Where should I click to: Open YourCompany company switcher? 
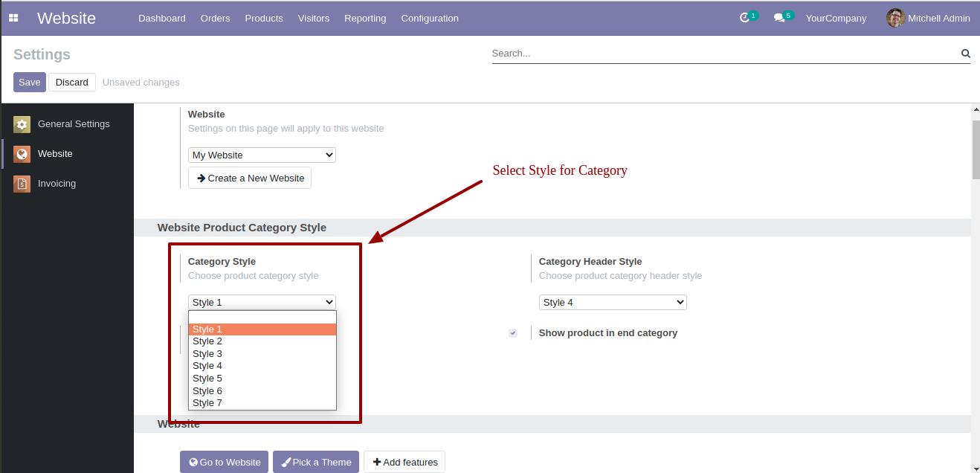[x=836, y=18]
